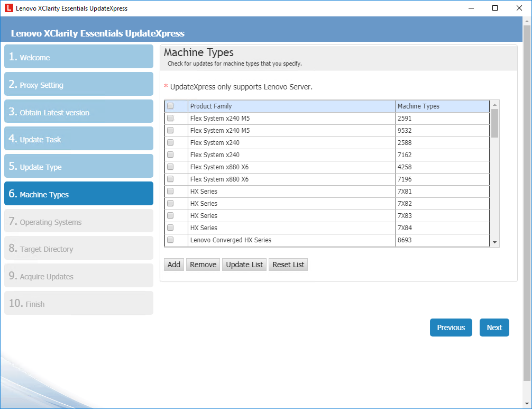Click step 7 Operating Systems
532x409 pixels.
pyautogui.click(x=79, y=221)
